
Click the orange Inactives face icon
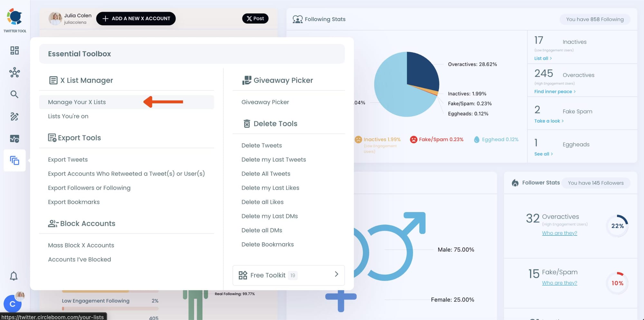pos(358,140)
